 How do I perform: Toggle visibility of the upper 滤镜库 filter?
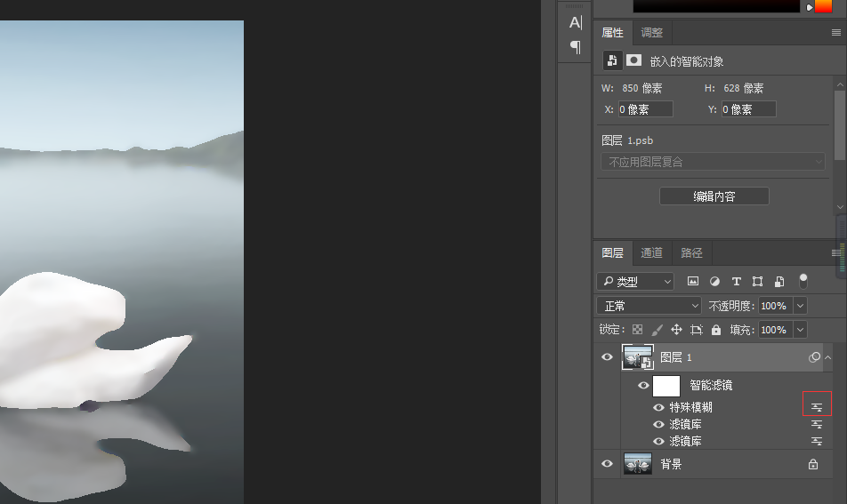[658, 424]
